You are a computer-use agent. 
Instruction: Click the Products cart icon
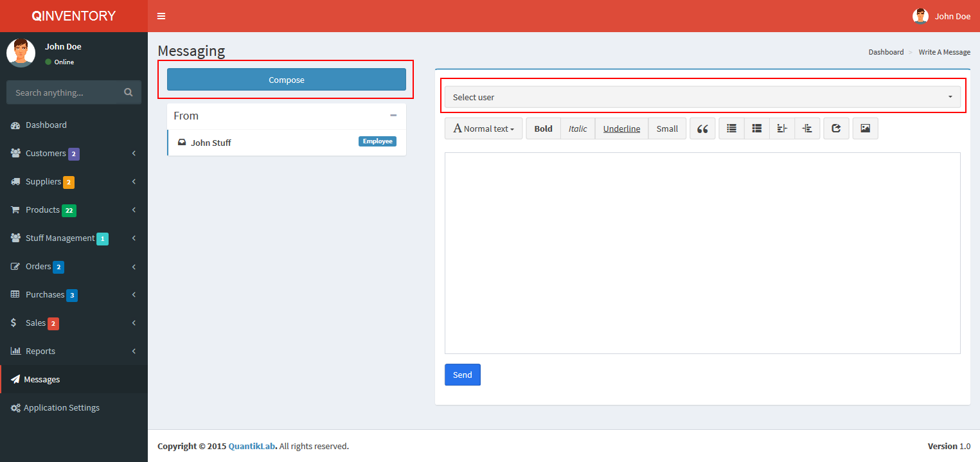click(15, 210)
